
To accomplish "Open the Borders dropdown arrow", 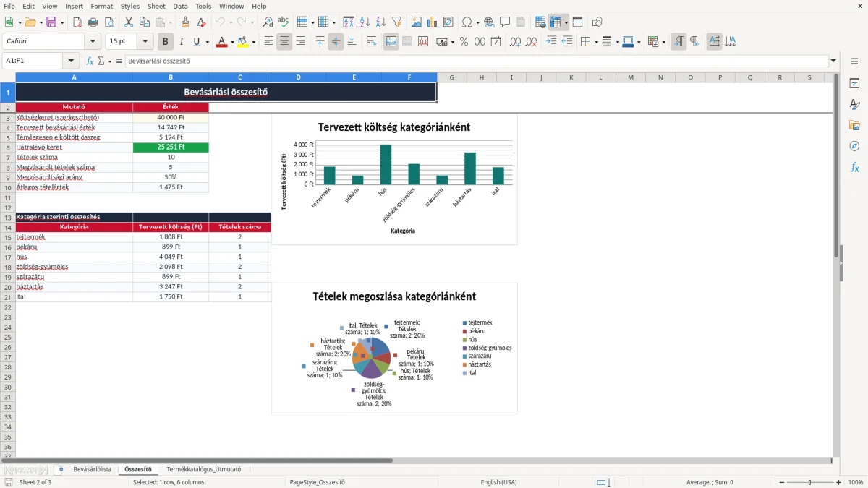I will tap(597, 42).
